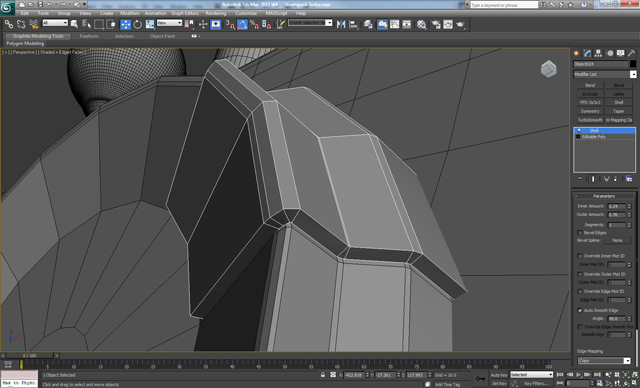This screenshot has width=640, height=388.
Task: Toggle the Graphite Modeling Tools ribbon icon
Action: pyautogui.click(x=382, y=24)
